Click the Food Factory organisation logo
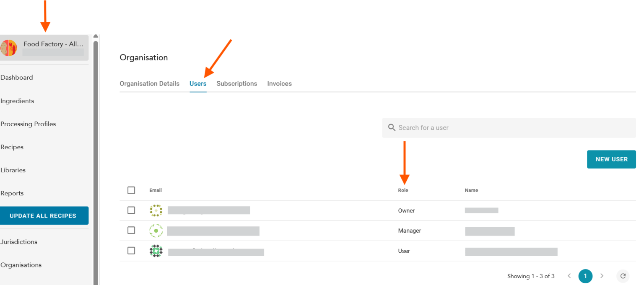 click(x=9, y=47)
